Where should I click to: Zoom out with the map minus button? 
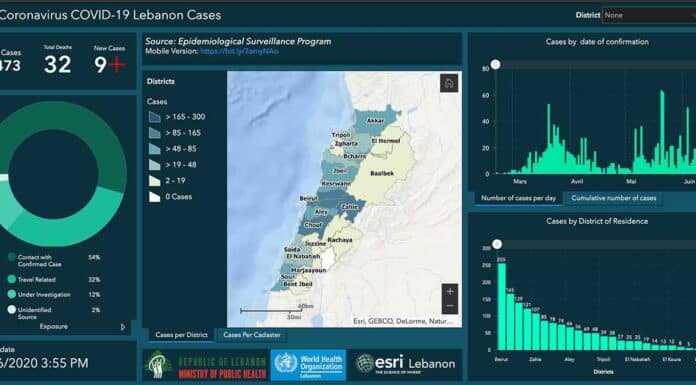[x=450, y=306]
